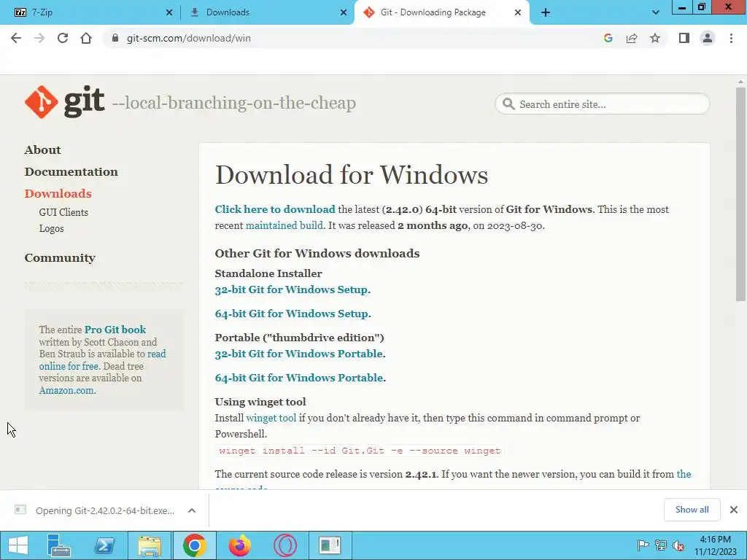Expand the download item options chevron
The height and width of the screenshot is (560, 747).
[192, 510]
